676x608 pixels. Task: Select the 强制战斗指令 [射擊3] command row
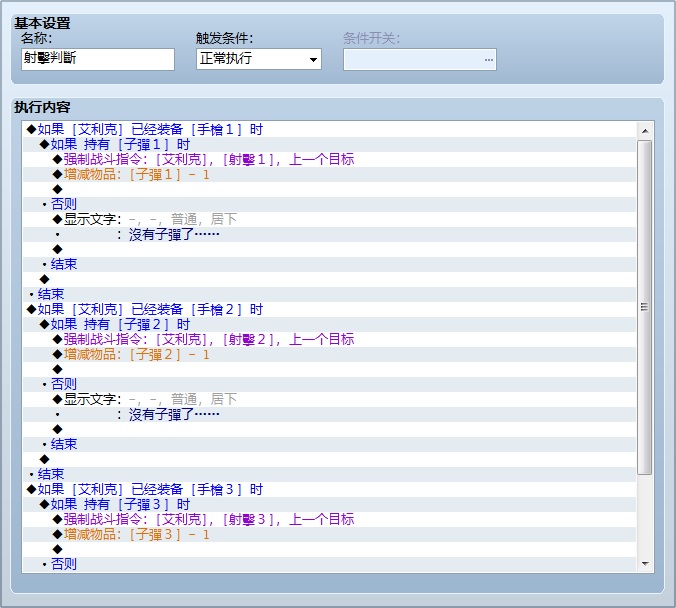tap(329, 519)
